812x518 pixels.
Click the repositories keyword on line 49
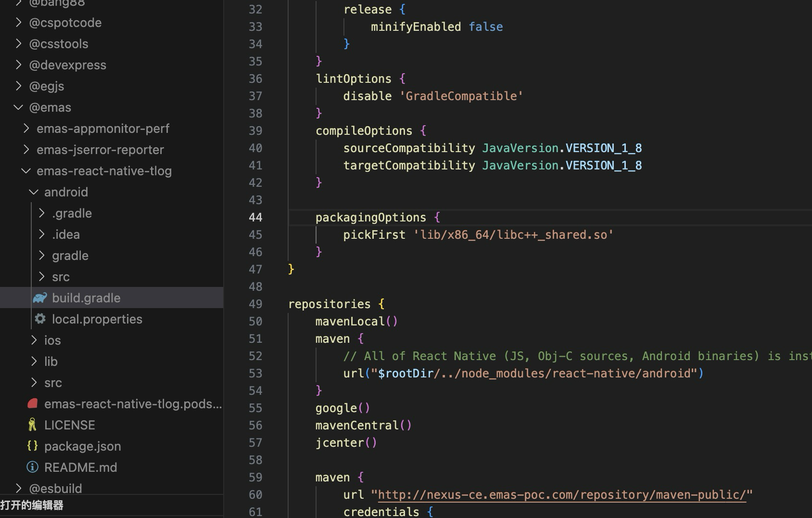(330, 304)
